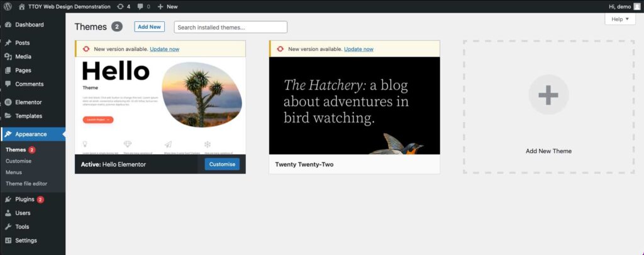This screenshot has width=644, height=255.
Task: Open the Customise submenu item
Action: (x=18, y=161)
